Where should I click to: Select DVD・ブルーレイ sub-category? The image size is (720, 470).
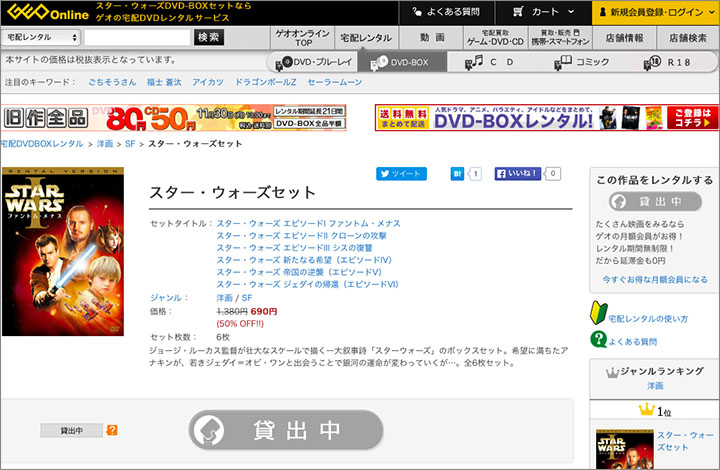pos(313,62)
